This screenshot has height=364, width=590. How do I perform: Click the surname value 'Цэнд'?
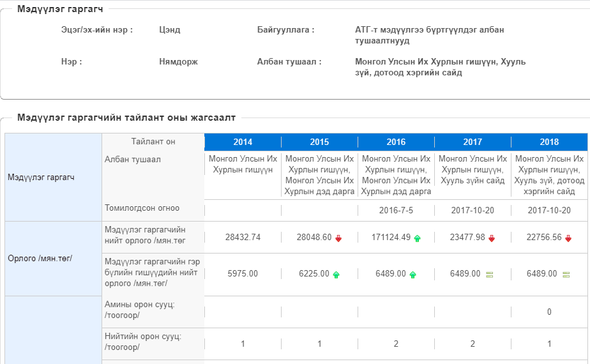click(x=170, y=30)
